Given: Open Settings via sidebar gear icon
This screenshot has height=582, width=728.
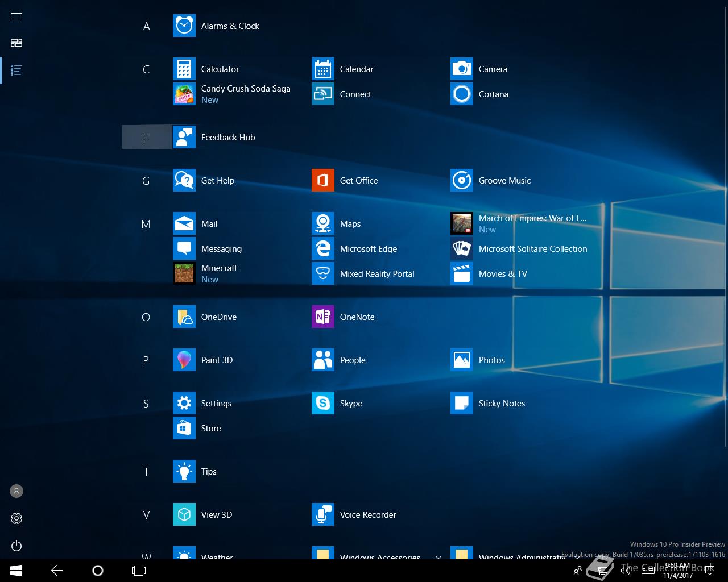Looking at the screenshot, I should pyautogui.click(x=16, y=518).
